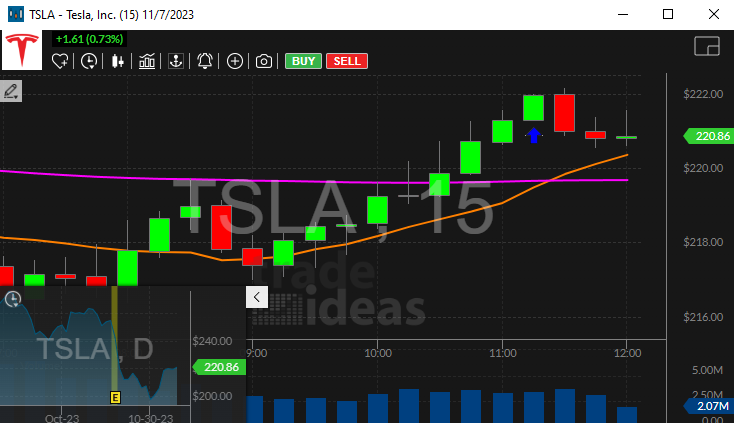Screen dimensions: 734x423
Task: Click the Tesla logo image
Action: 22,50
